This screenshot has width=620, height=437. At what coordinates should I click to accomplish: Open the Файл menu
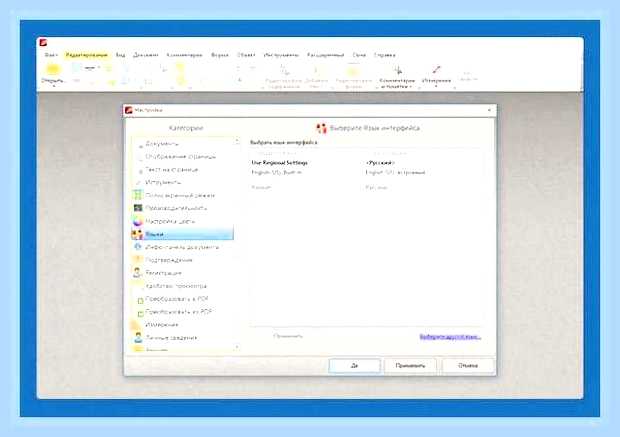(x=51, y=55)
